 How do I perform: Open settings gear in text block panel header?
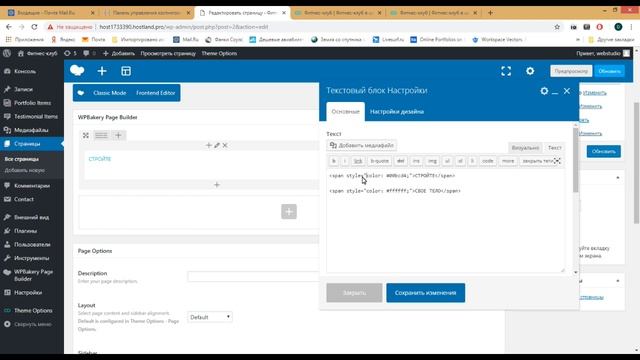coord(544,91)
